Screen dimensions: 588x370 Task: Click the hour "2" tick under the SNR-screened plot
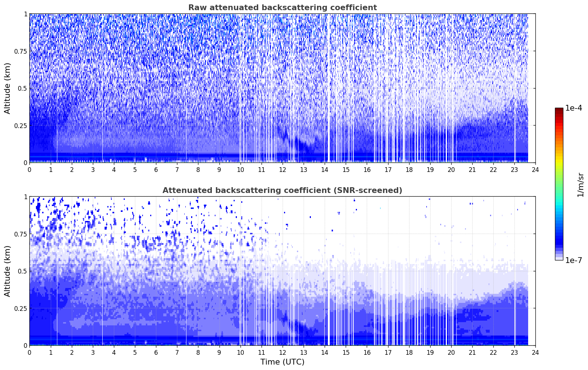(72, 352)
